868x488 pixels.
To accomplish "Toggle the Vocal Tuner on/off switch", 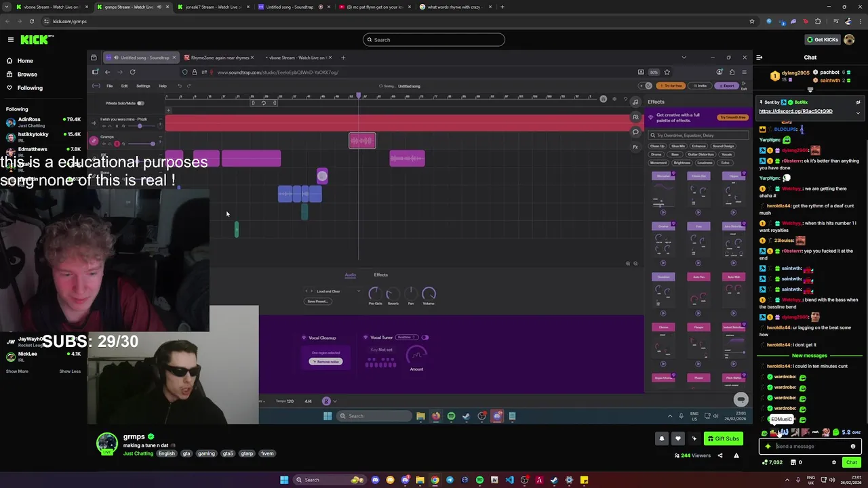I will coord(425,337).
